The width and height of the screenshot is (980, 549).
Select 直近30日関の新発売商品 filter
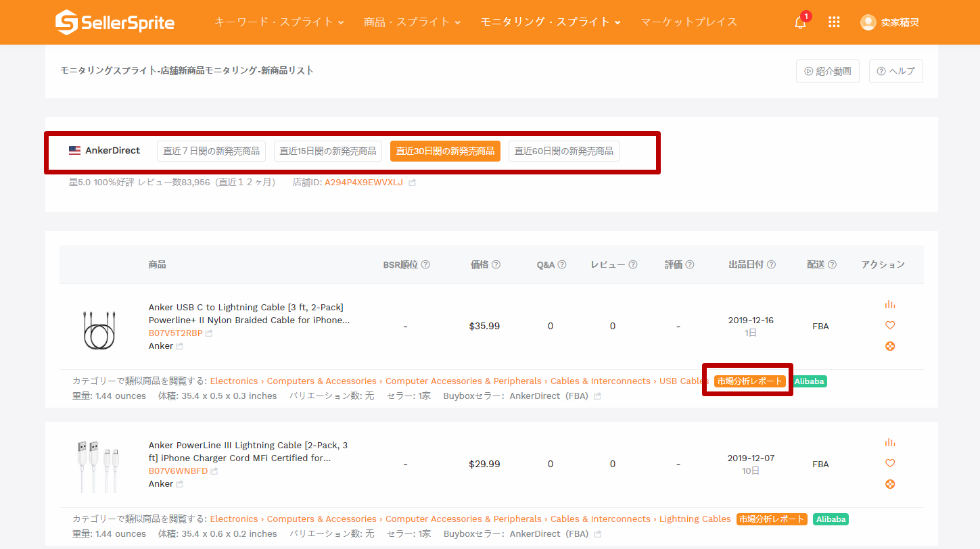coord(445,151)
